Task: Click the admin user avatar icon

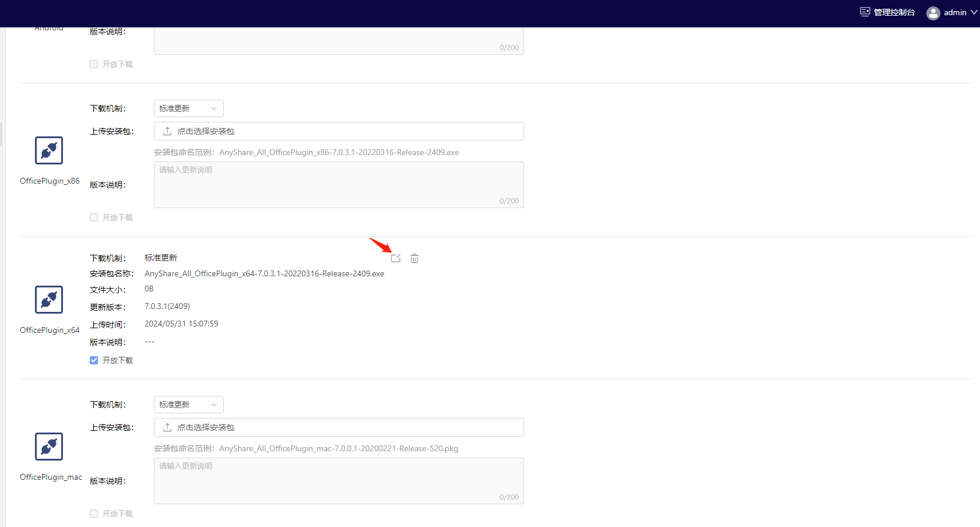Action: (x=933, y=13)
